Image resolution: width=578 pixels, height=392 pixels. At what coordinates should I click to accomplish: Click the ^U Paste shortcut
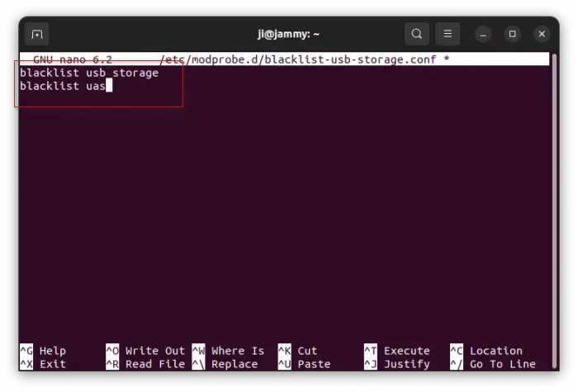point(305,364)
